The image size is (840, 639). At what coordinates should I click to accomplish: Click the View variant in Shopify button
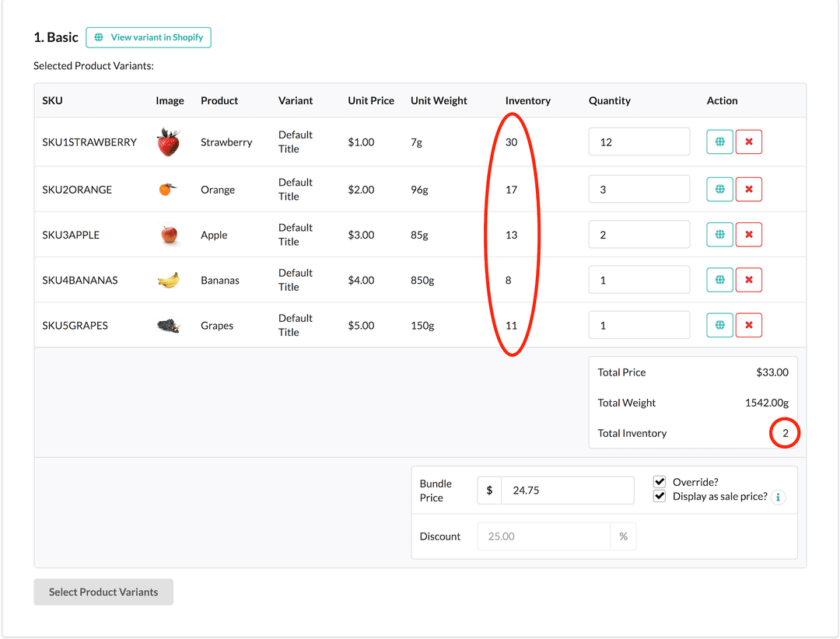coord(148,37)
